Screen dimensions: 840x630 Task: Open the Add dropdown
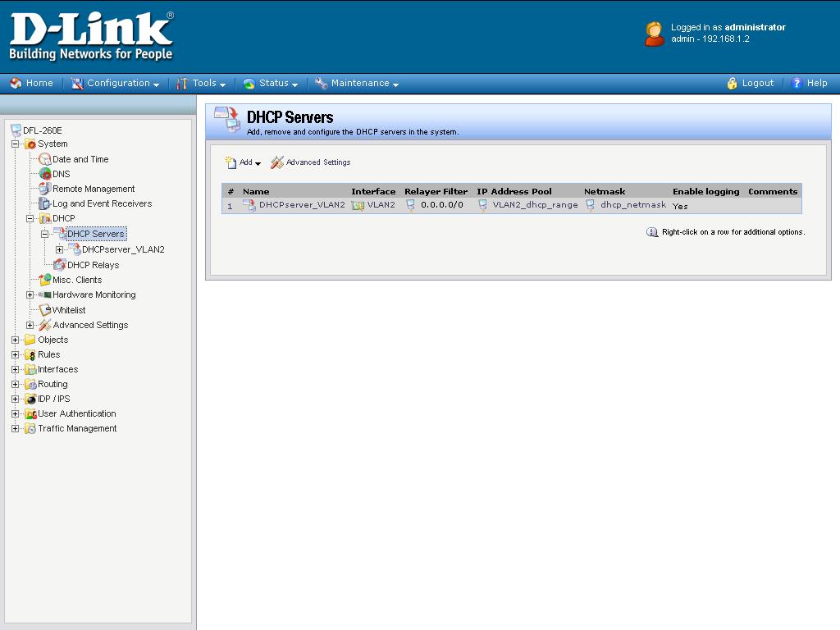[x=244, y=162]
